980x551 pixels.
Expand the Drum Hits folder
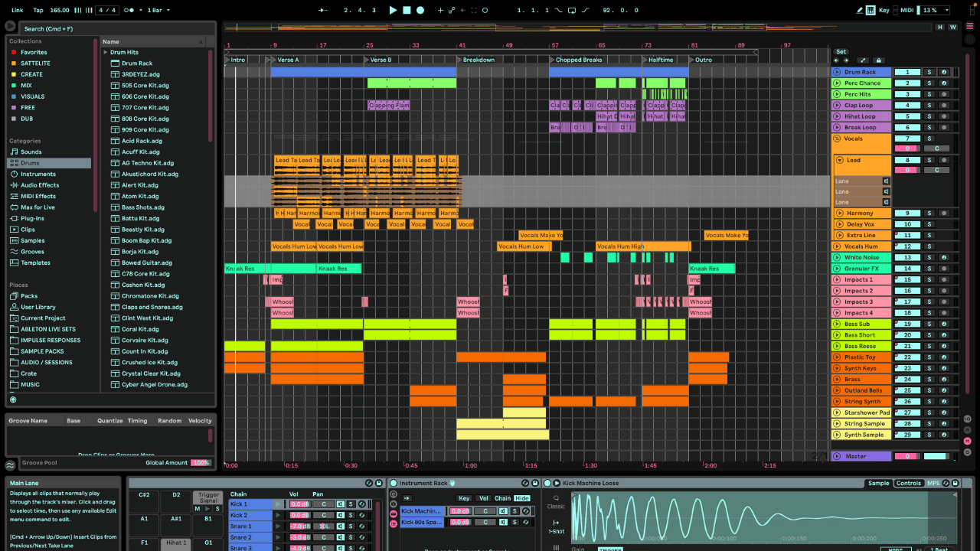[106, 52]
